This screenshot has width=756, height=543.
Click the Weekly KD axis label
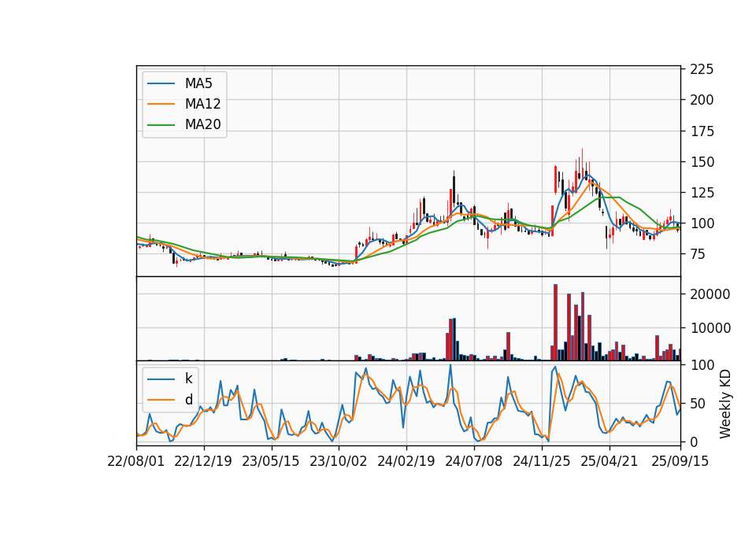[724, 404]
